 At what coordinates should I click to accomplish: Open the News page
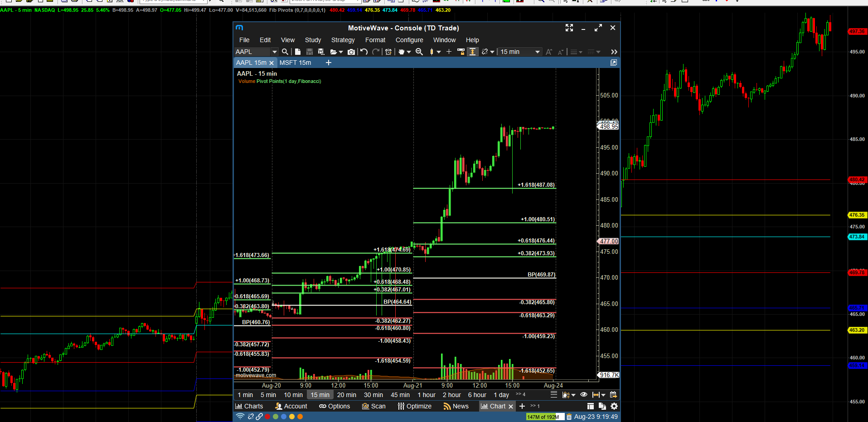(456, 406)
